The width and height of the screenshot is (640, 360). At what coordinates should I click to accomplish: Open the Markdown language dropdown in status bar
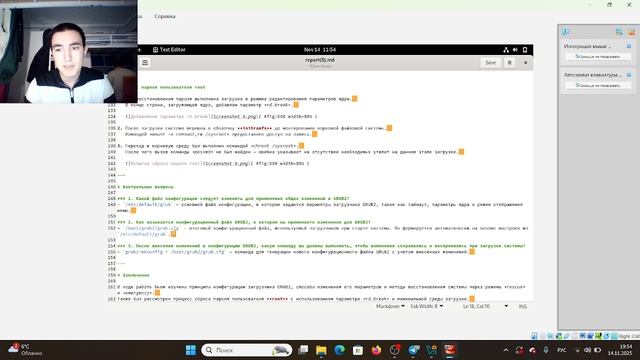click(390, 306)
